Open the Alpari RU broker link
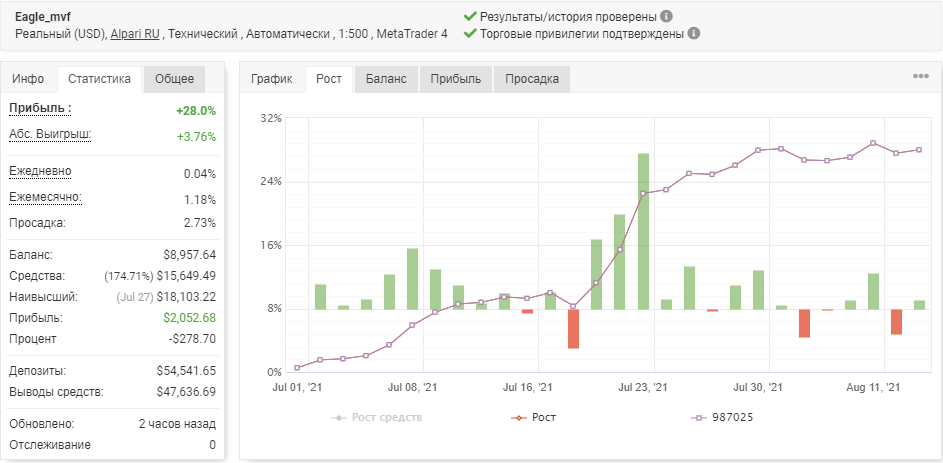Screen dimensions: 943x463 pyautogui.click(x=135, y=34)
